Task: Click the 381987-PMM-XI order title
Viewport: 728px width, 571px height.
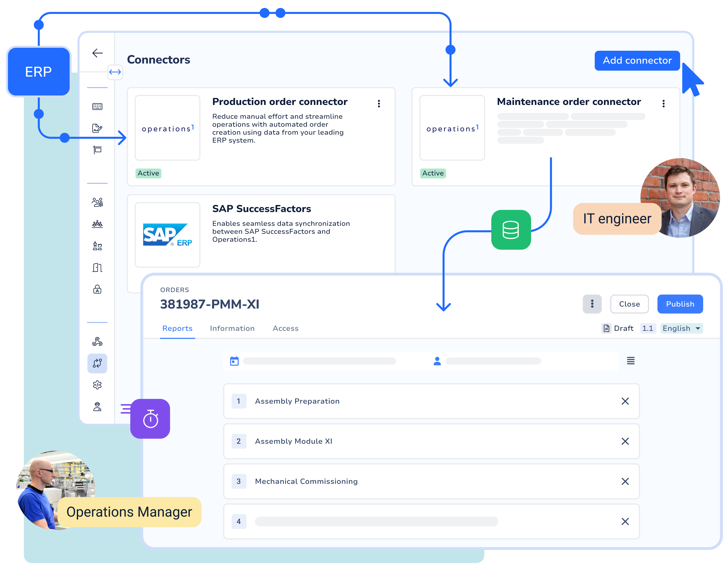Action: tap(210, 304)
